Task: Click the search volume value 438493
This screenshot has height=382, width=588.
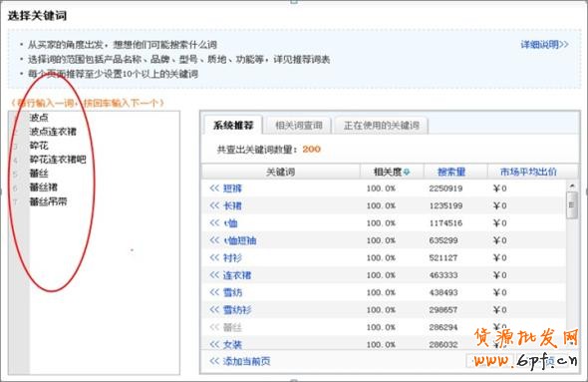Action: pyautogui.click(x=443, y=292)
